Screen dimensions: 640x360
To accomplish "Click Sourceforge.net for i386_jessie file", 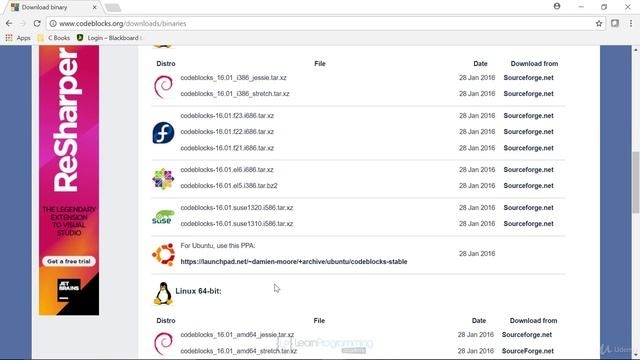I will click(529, 78).
